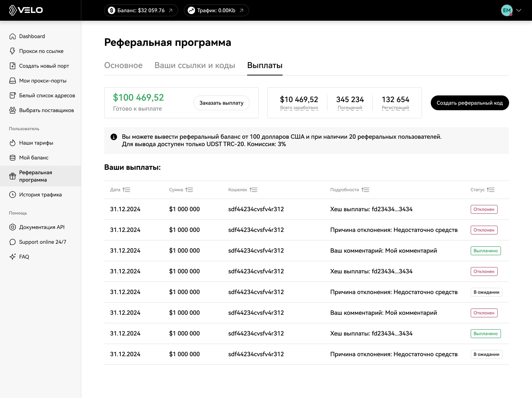Open История трафика link
Screen dimensions: 532x398
[41, 195]
